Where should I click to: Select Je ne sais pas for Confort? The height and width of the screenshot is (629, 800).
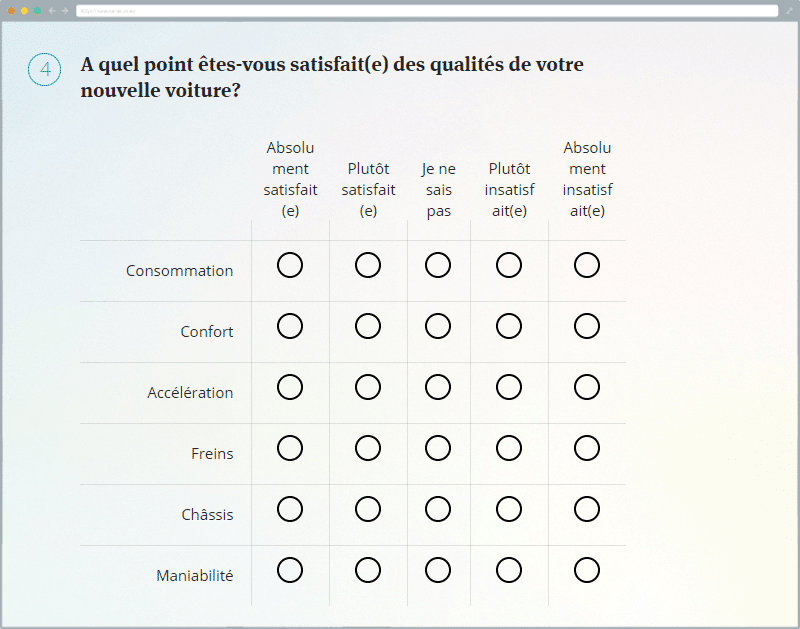coord(438,326)
